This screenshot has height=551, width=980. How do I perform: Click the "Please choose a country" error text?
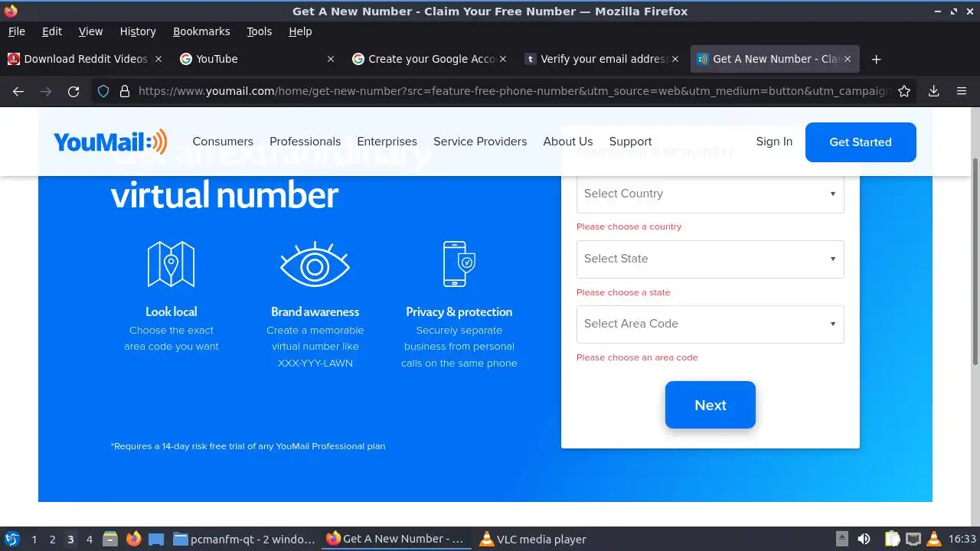coord(629,227)
